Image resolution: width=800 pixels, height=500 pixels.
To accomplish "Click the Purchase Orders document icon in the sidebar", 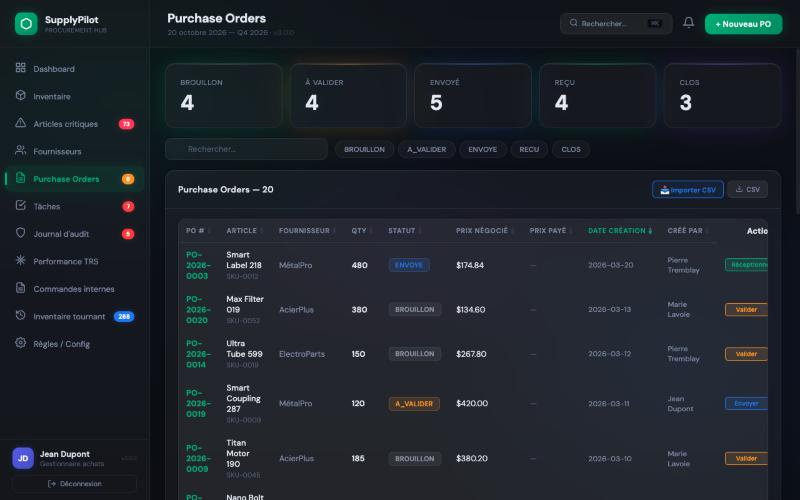I will coord(20,178).
